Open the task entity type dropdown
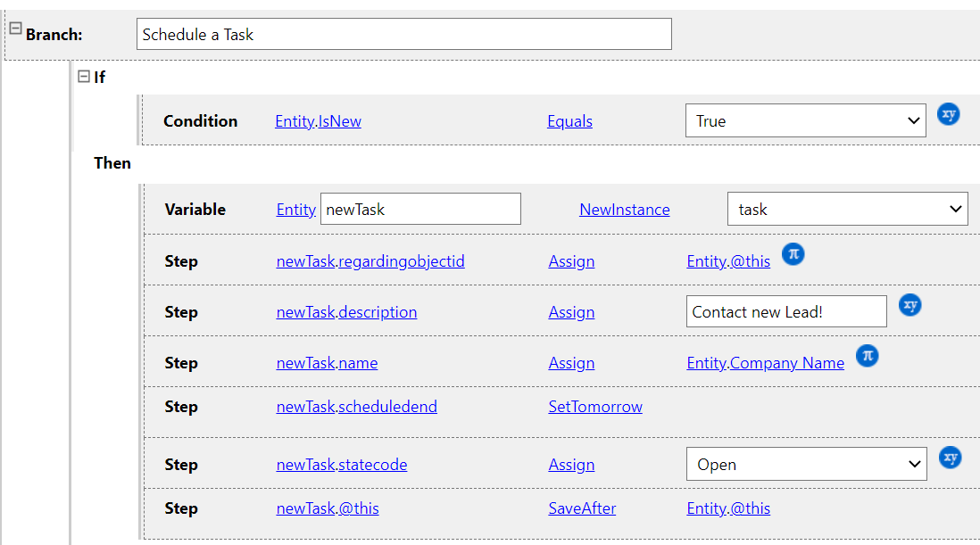 847,210
